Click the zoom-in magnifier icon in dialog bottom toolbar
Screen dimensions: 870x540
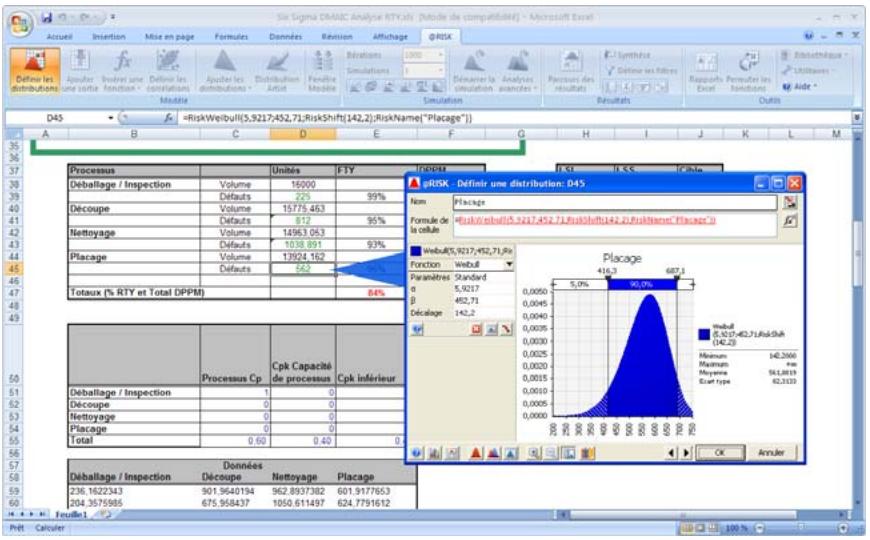534,453
